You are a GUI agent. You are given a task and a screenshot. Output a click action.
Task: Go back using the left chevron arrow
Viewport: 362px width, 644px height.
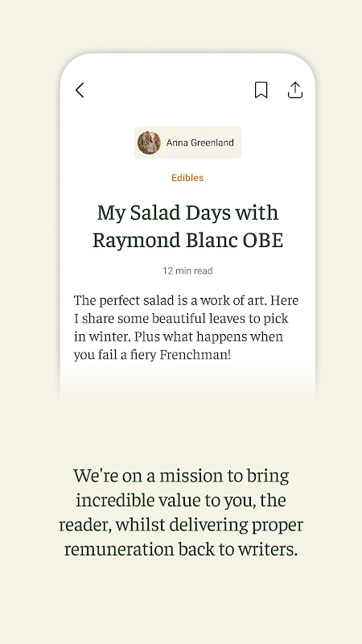[x=80, y=90]
